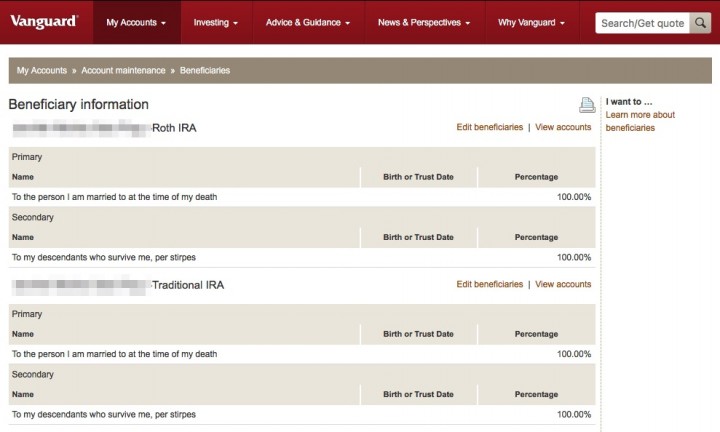
Task: Expand News & Perspectives menu
Action: [x=426, y=22]
